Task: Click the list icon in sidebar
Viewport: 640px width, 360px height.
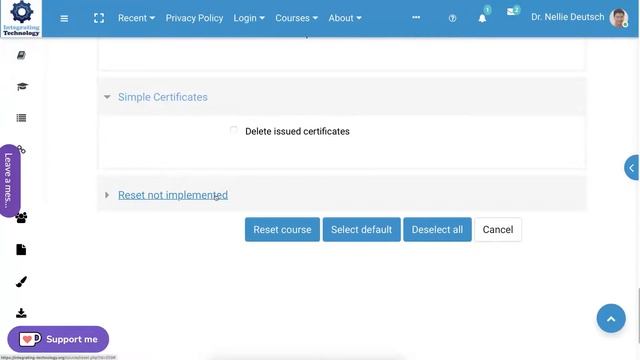Action: (21, 118)
